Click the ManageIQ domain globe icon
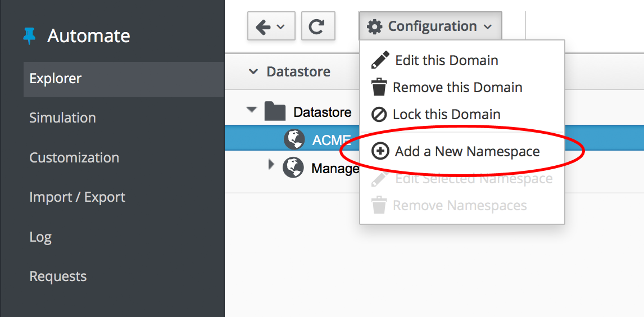The height and width of the screenshot is (317, 644). pyautogui.click(x=293, y=167)
